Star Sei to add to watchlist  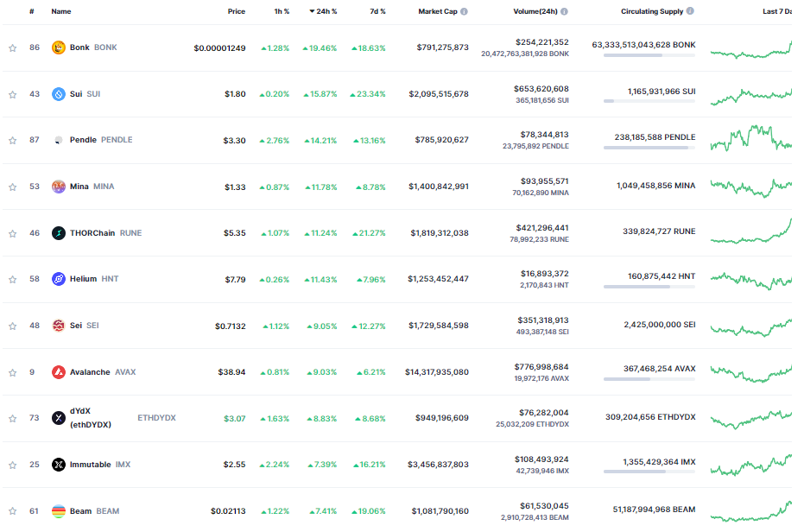[13, 326]
